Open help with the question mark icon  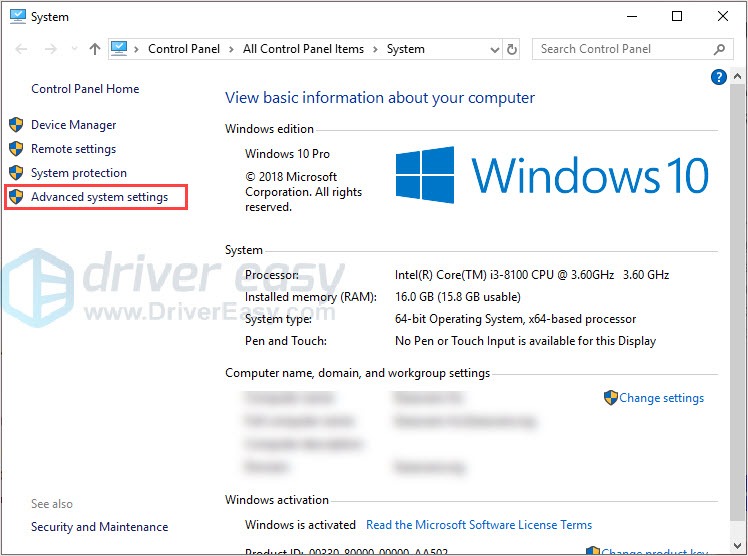(718, 77)
